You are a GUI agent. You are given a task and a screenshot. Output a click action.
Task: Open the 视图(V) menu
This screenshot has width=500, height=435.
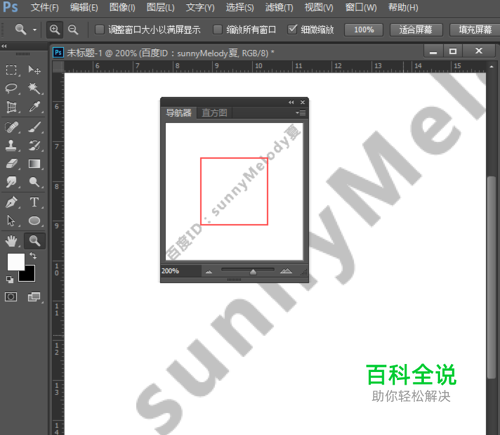[319, 8]
